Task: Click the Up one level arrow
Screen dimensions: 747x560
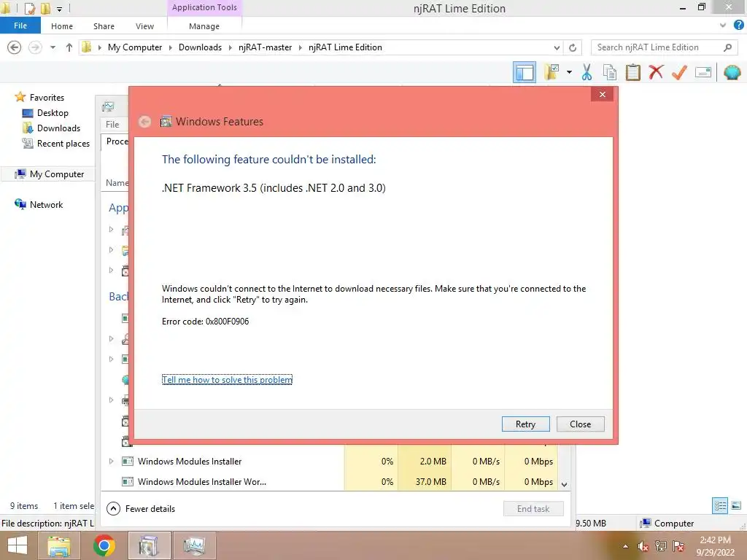Action: [x=69, y=47]
